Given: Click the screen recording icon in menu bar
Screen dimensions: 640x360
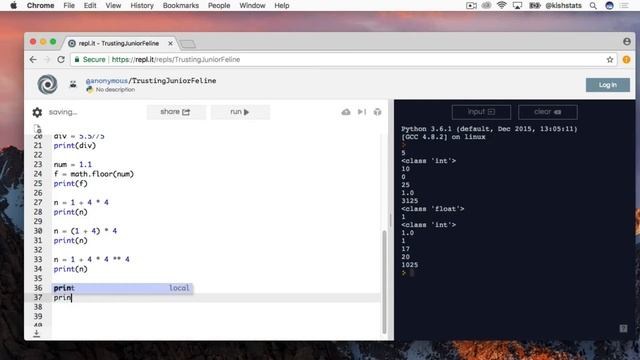Looking at the screenshot, I should pyautogui.click(x=471, y=6).
